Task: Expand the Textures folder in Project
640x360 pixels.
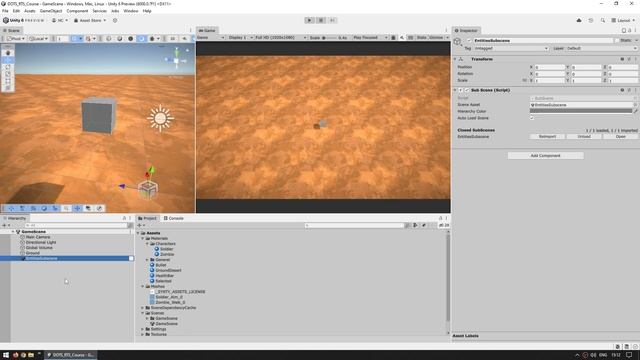Action: (142, 334)
